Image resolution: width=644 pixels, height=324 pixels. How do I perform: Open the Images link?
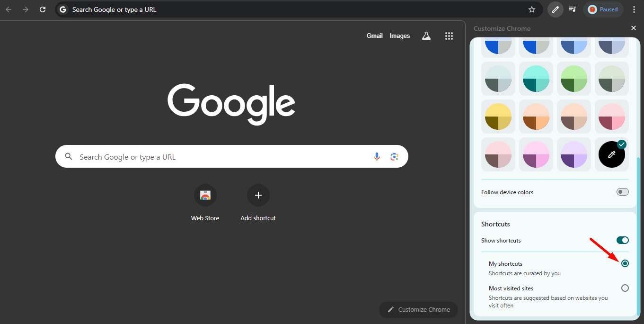(x=400, y=36)
